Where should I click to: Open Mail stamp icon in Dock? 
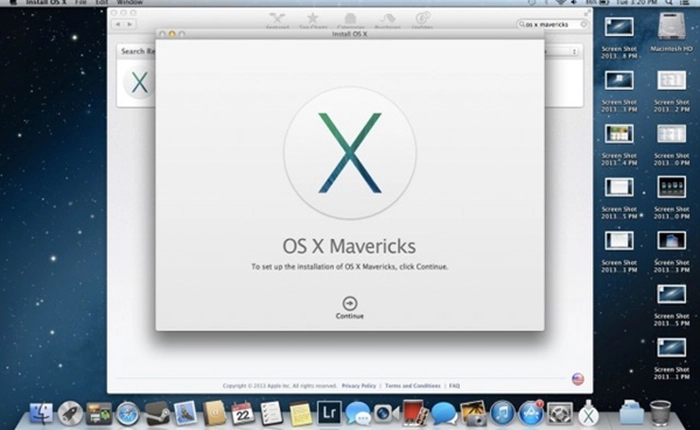point(185,413)
